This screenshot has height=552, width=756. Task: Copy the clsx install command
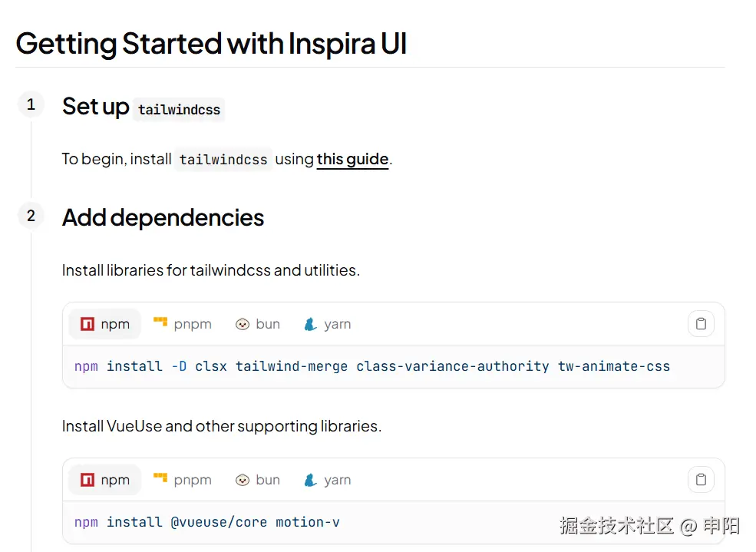(701, 324)
